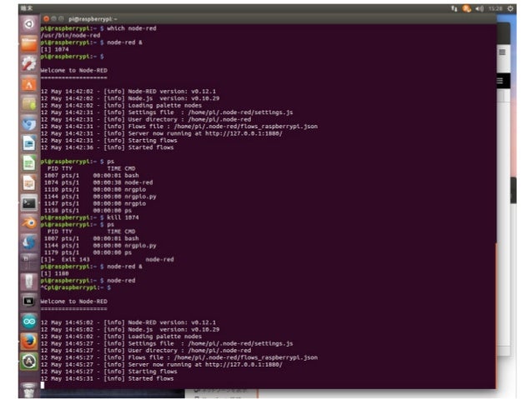Click the 14:45:31 Started flows line
This screenshot has height=399, width=532.
click(x=108, y=379)
